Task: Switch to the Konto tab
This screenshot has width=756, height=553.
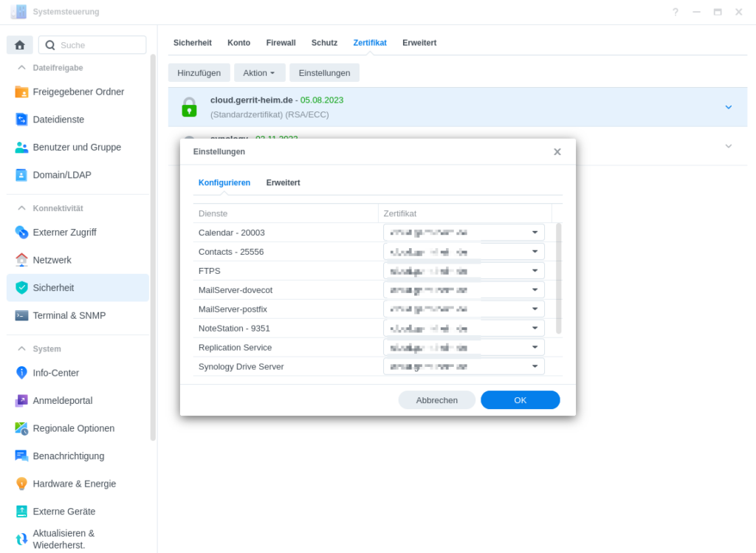Action: coord(238,42)
